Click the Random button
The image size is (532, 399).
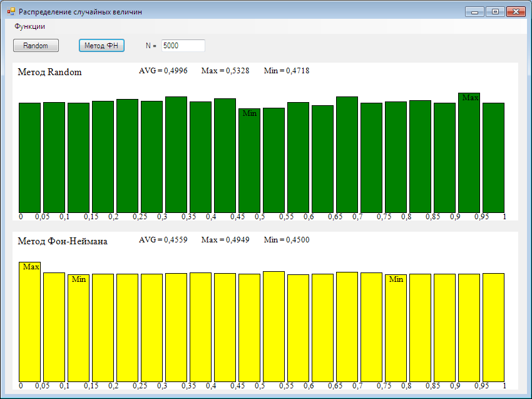(x=36, y=46)
